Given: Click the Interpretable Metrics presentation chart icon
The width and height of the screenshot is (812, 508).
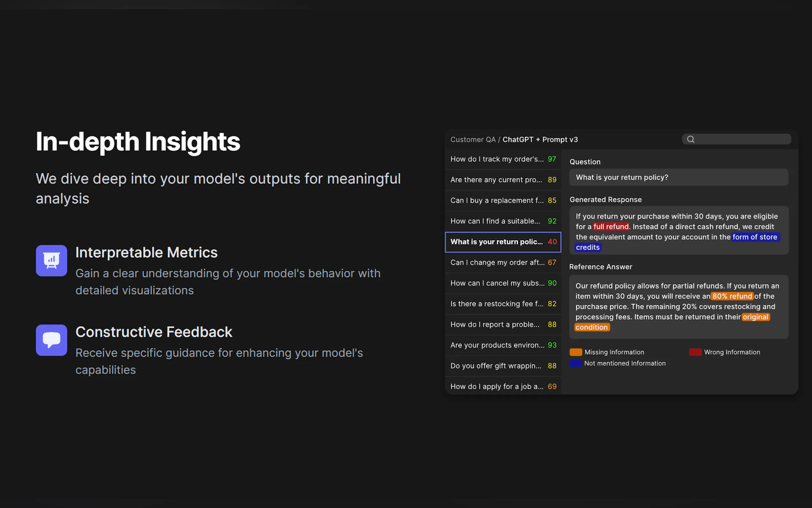Looking at the screenshot, I should pos(51,261).
